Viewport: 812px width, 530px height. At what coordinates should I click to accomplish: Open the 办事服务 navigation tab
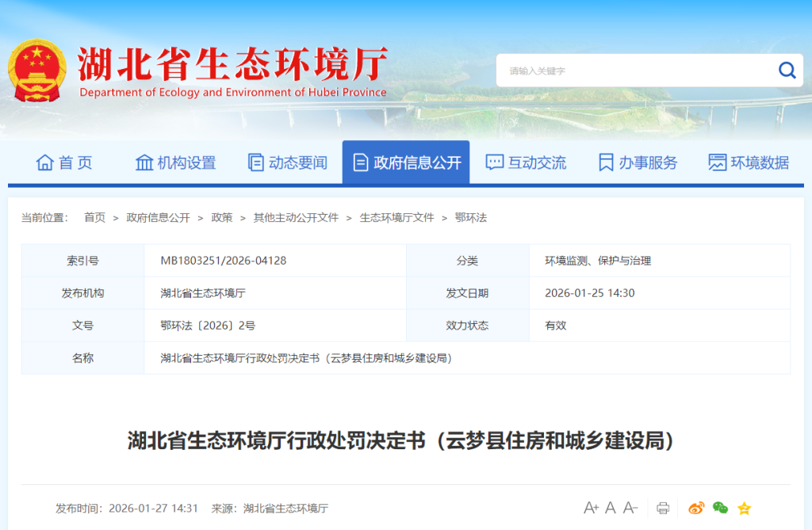[638, 162]
